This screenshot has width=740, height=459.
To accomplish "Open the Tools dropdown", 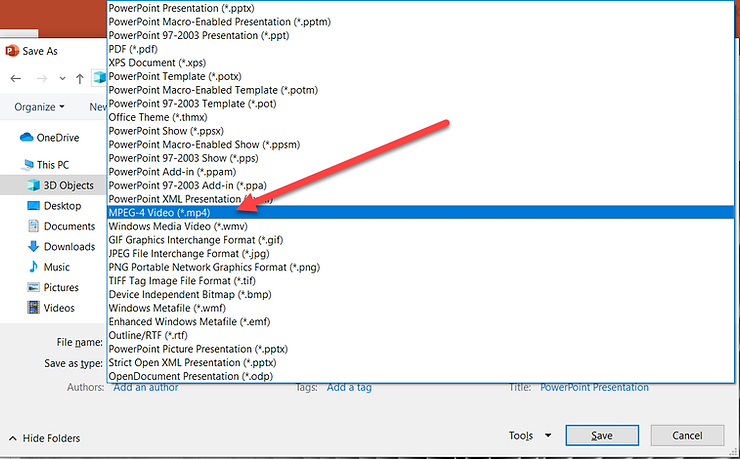I will (530, 436).
